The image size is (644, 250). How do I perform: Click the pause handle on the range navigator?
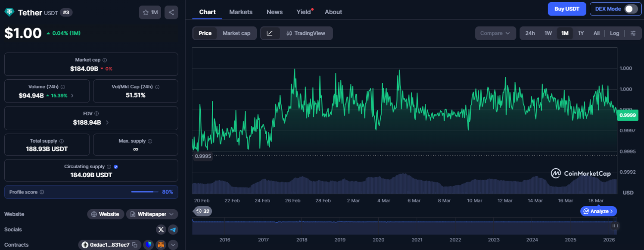[x=615, y=225]
